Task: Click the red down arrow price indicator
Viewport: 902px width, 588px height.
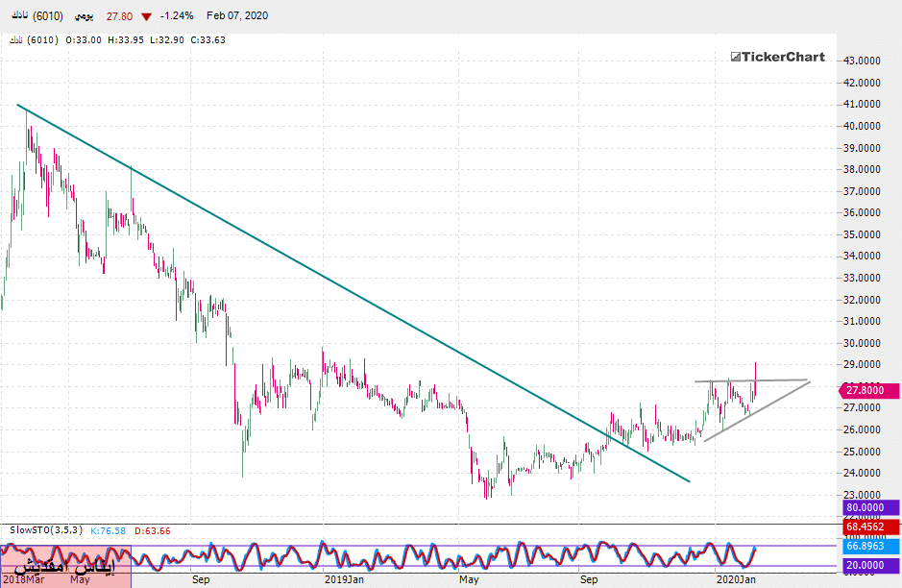Action: click(x=147, y=16)
